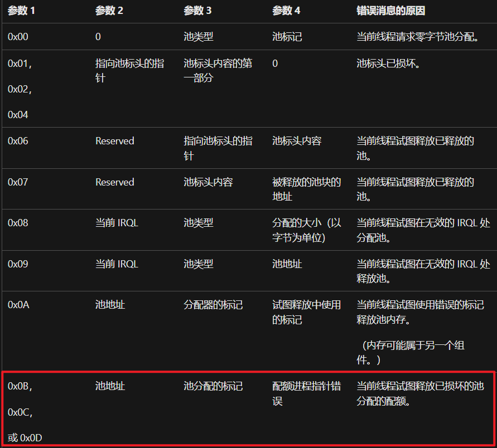497x448 pixels.
Task: Click 池类型 in the 0x08 row
Action: click(199, 223)
